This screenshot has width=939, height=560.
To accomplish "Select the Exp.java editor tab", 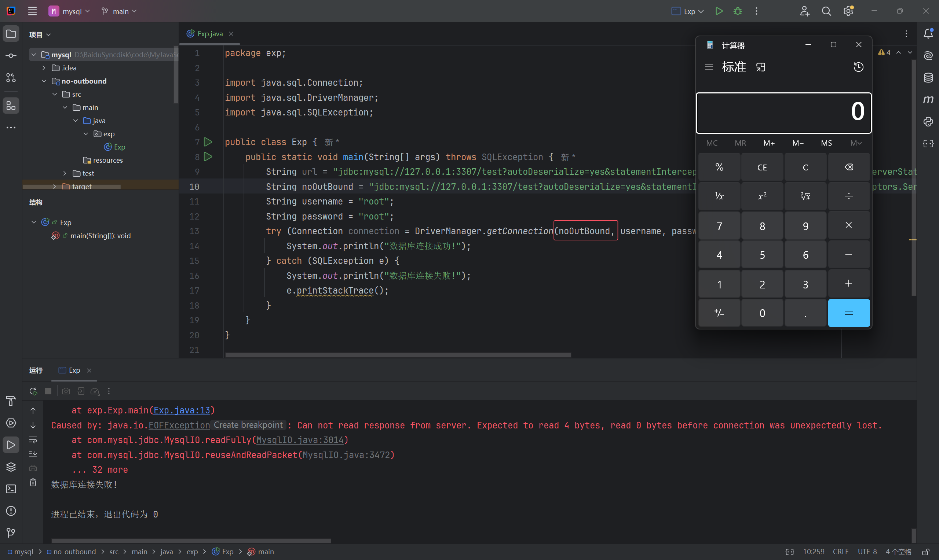I will tap(209, 34).
